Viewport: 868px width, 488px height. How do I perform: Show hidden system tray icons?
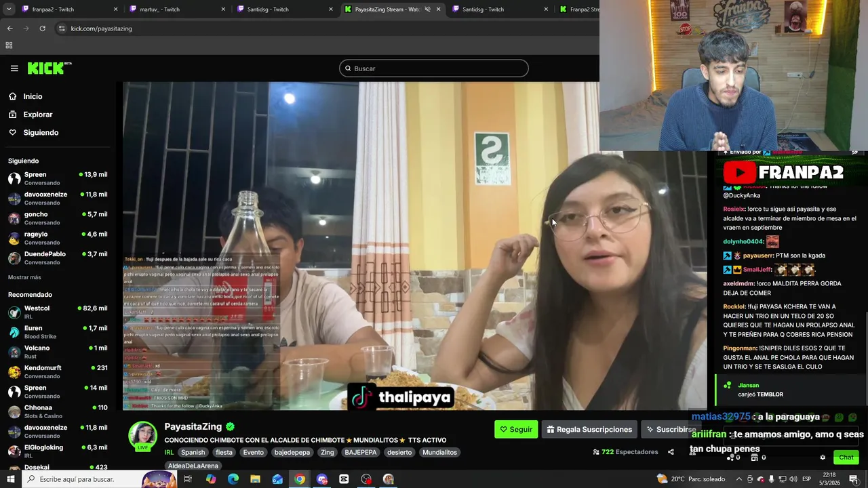(x=739, y=479)
